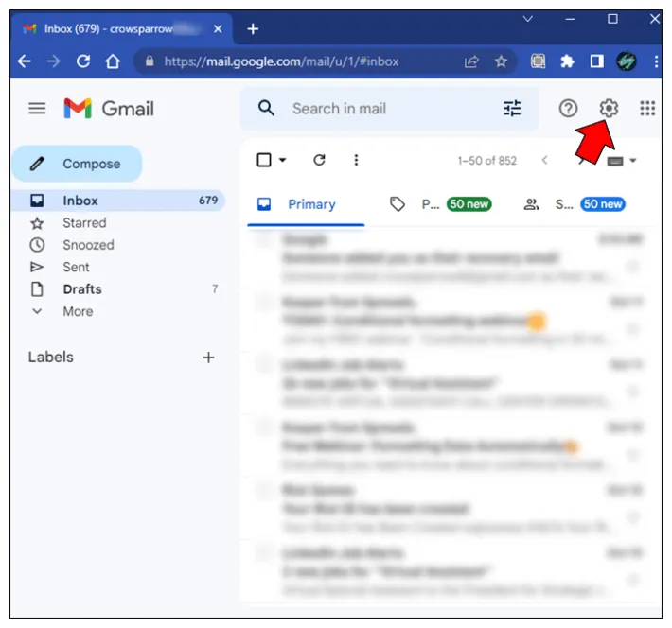
Task: Create a new label with plus
Action: click(208, 358)
